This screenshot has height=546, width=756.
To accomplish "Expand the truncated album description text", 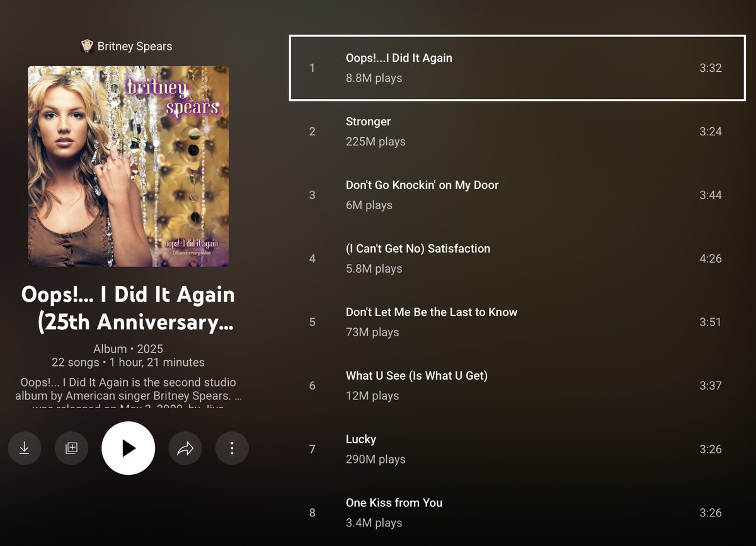I will coord(128,394).
